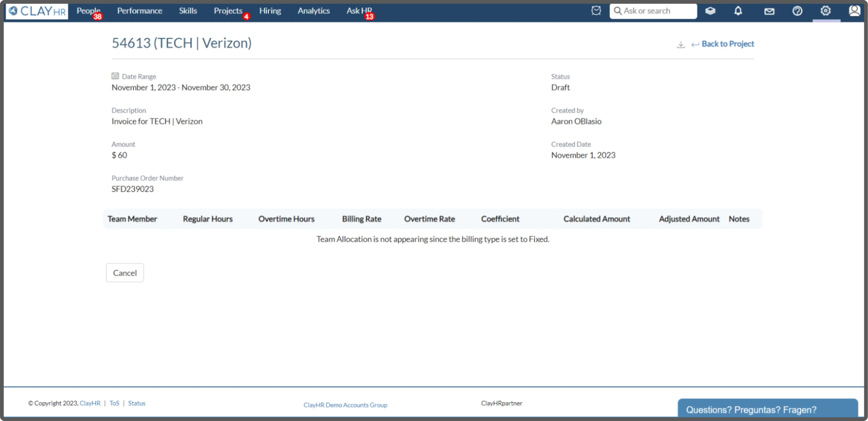
Task: Open the settings gear icon
Action: pyautogui.click(x=825, y=11)
